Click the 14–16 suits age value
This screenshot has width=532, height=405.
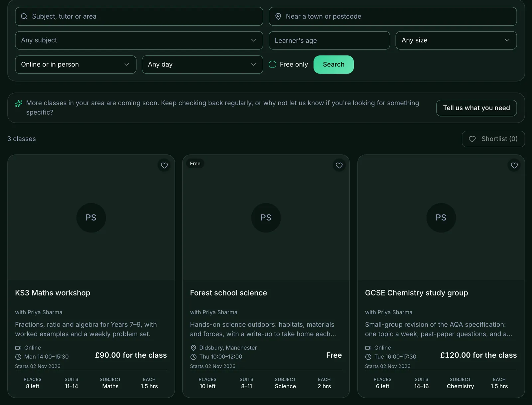(x=421, y=386)
